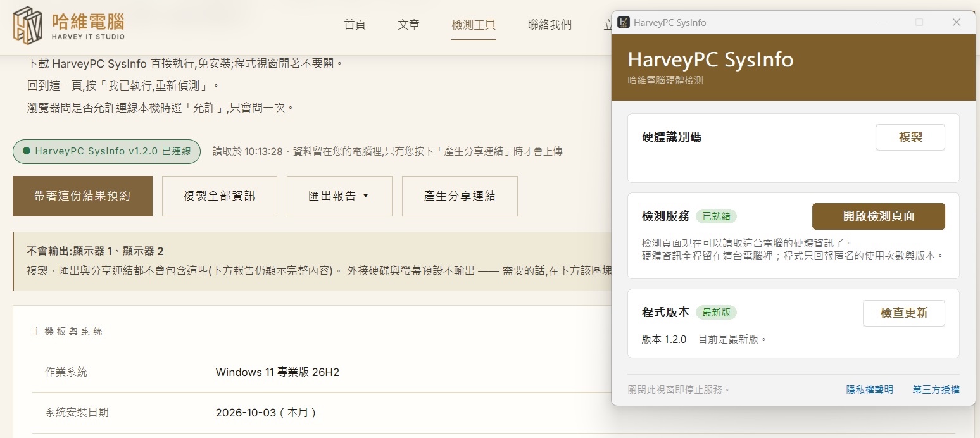Click the 2026-10-03 install date value
This screenshot has width=980, height=438.
point(266,413)
